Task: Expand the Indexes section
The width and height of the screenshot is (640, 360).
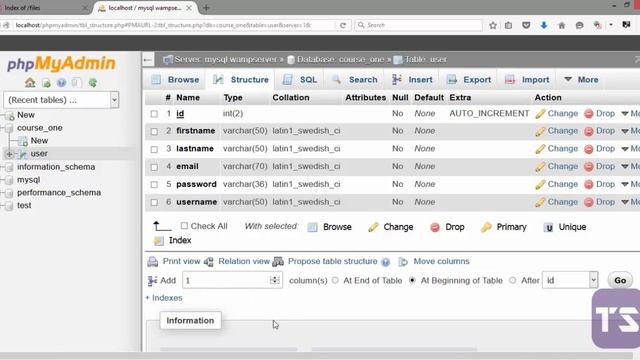Action: click(164, 298)
